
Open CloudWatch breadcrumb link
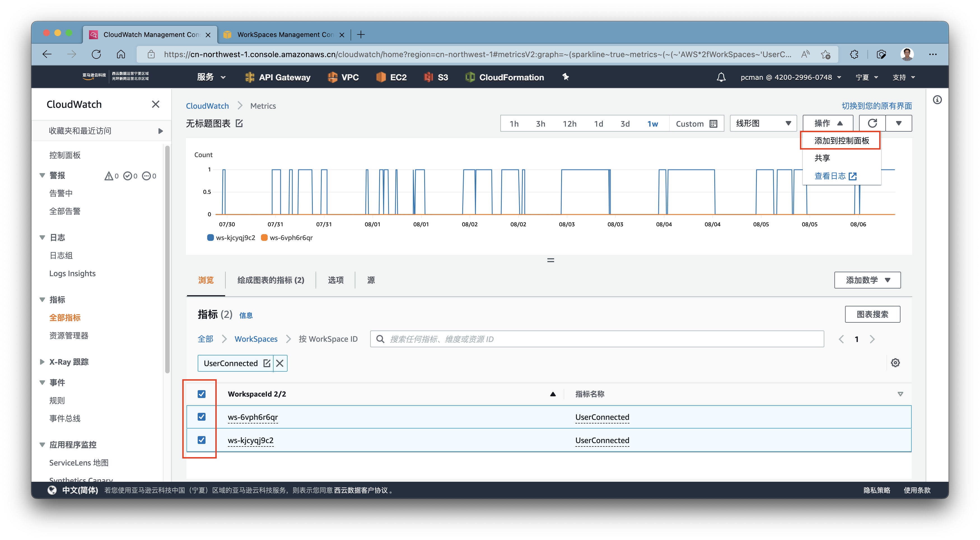tap(207, 106)
